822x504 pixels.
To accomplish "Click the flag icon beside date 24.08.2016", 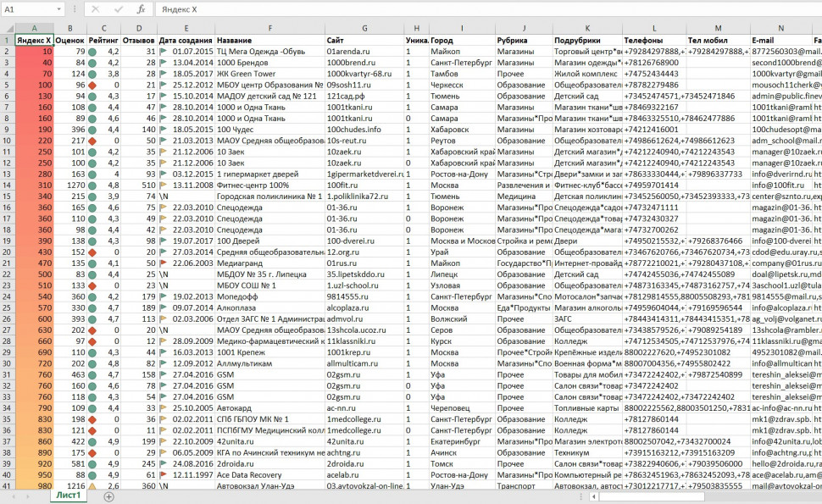I will pos(163,464).
